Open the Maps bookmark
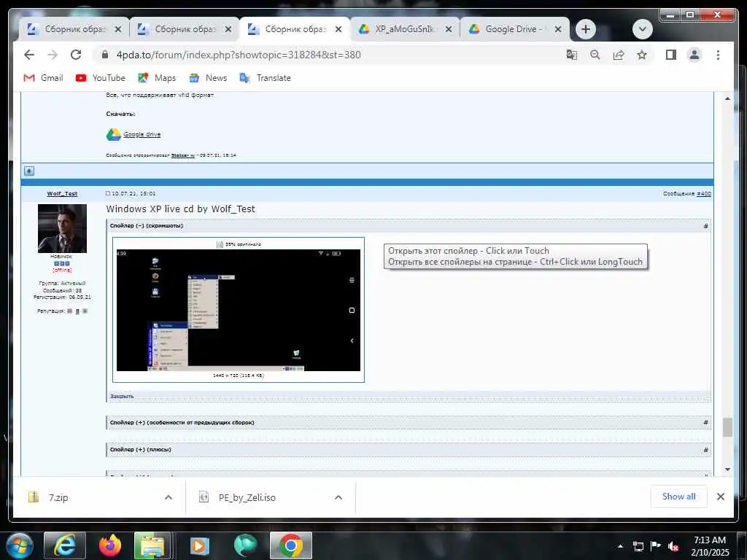747x560 pixels. pyautogui.click(x=157, y=77)
